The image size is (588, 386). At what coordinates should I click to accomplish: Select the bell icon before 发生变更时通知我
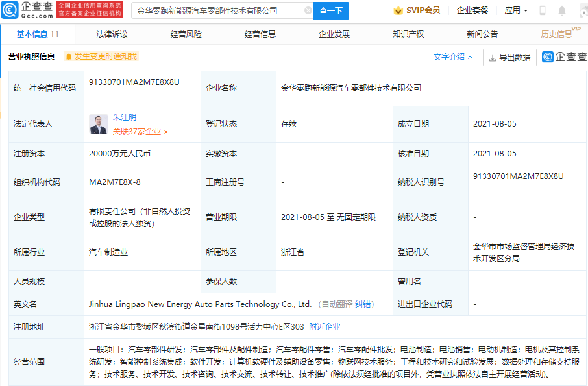point(69,56)
